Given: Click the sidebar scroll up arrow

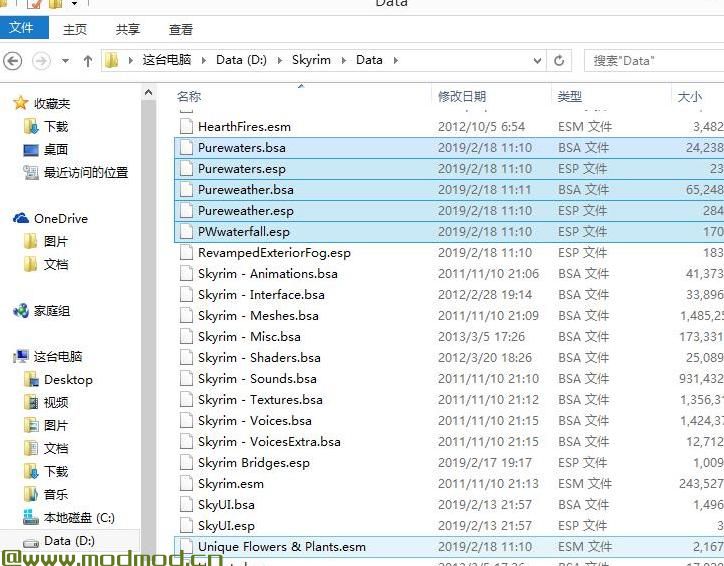Looking at the screenshot, I should [148, 93].
